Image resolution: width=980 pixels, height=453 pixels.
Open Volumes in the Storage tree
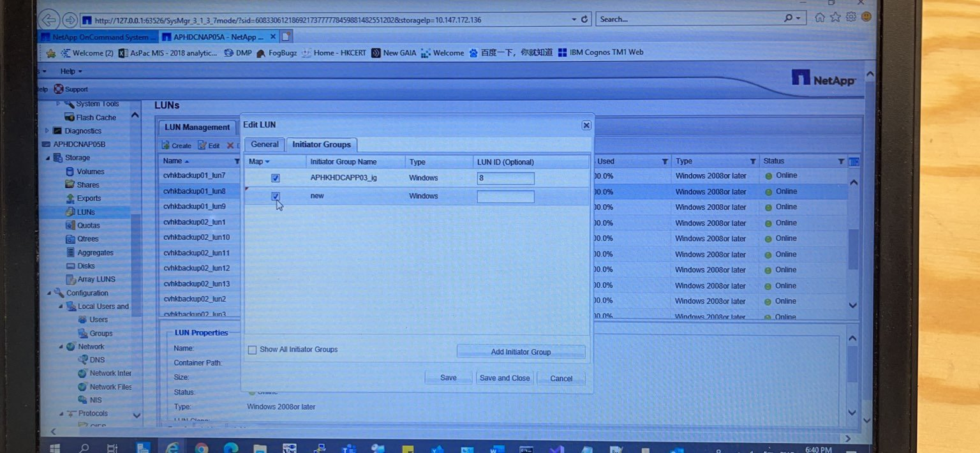click(91, 172)
